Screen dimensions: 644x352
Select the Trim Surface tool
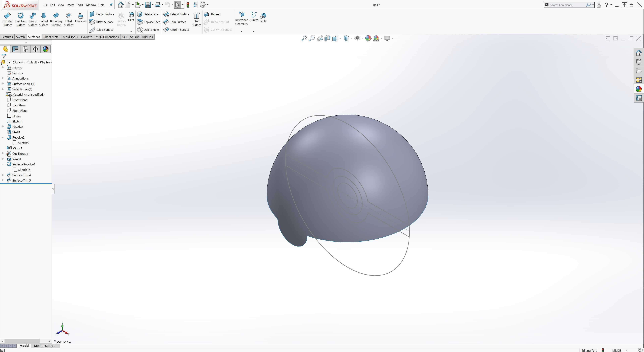click(175, 22)
